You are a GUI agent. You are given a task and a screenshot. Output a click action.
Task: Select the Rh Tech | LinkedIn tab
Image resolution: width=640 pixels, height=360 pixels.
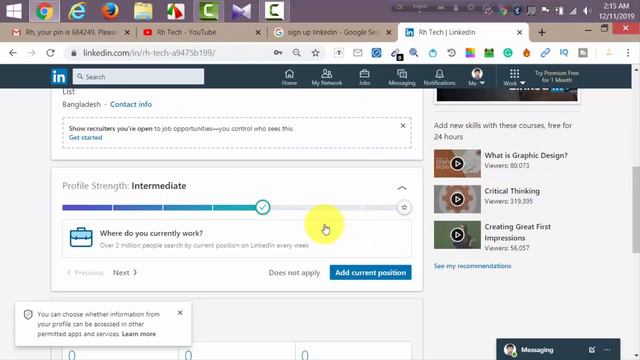[462, 32]
